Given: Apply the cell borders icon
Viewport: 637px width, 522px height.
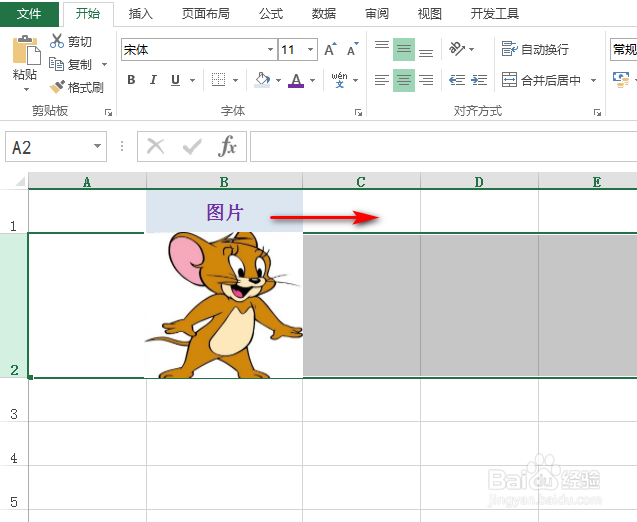Looking at the screenshot, I should point(219,80).
